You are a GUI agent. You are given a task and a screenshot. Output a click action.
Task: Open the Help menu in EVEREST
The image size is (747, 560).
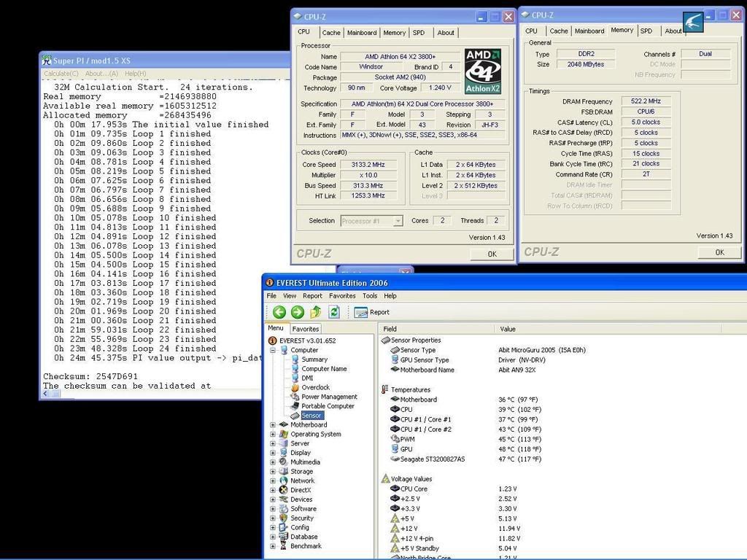390,296
